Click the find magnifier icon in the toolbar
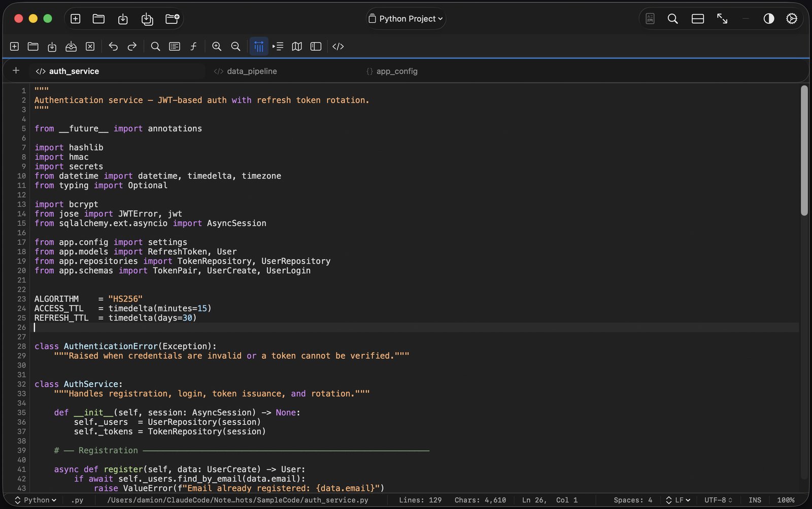The height and width of the screenshot is (509, 812). tap(155, 47)
